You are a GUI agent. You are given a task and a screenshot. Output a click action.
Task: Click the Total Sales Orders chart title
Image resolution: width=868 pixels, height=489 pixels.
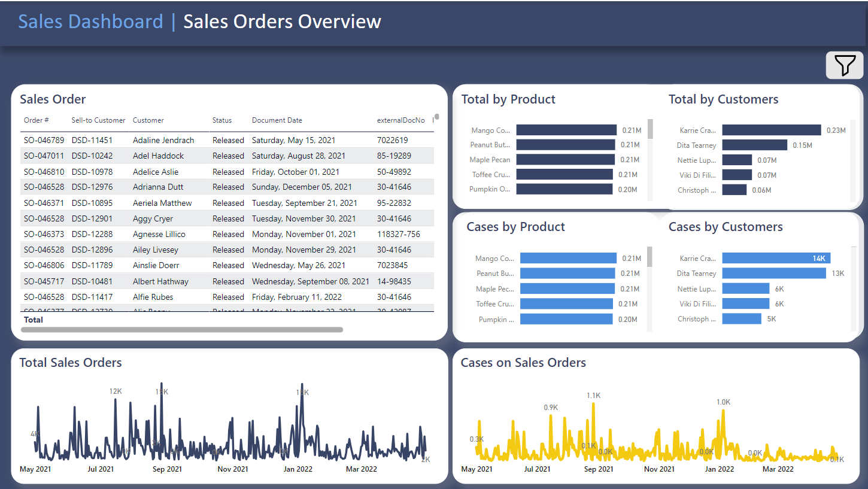(71, 363)
